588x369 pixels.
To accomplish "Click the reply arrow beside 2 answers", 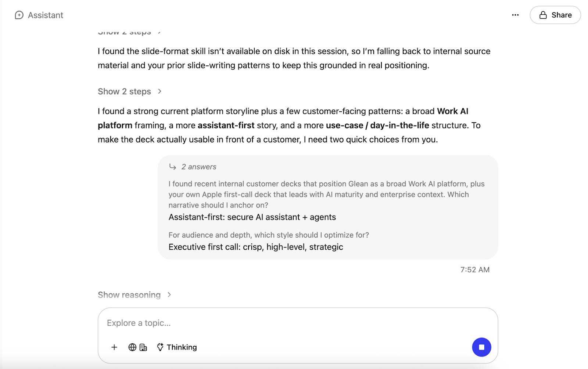I will (172, 166).
